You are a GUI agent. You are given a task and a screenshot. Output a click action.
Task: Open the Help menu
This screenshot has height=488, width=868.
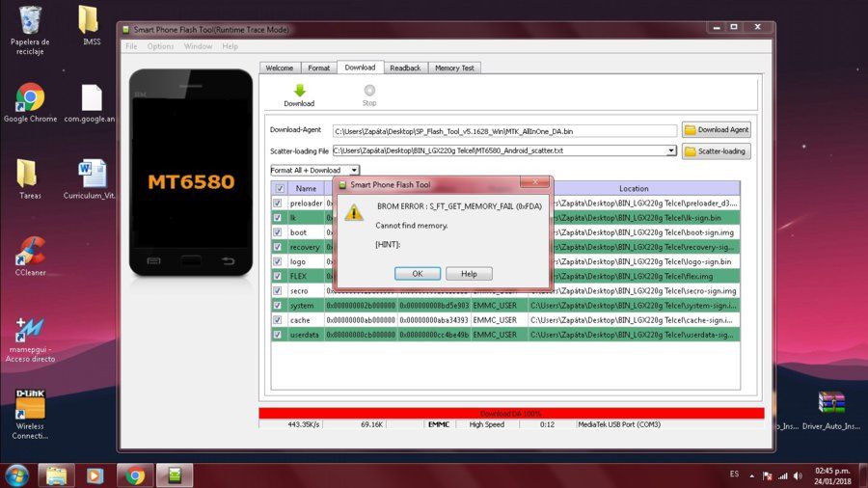231,46
